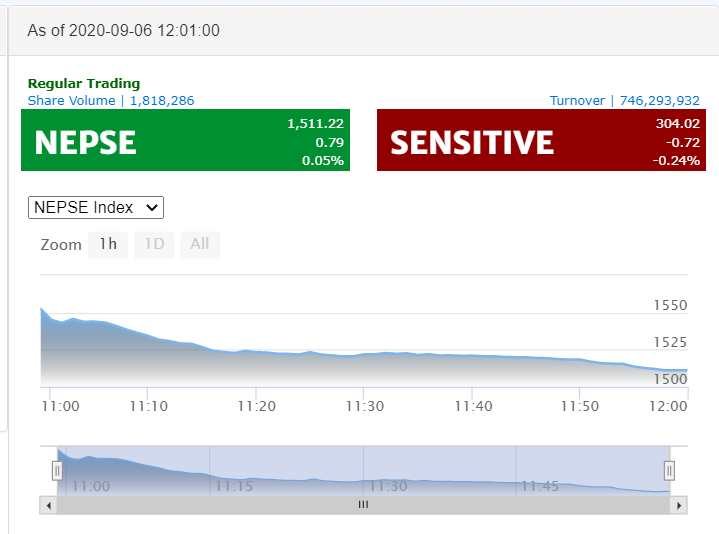Click the Zoom label

(x=61, y=245)
